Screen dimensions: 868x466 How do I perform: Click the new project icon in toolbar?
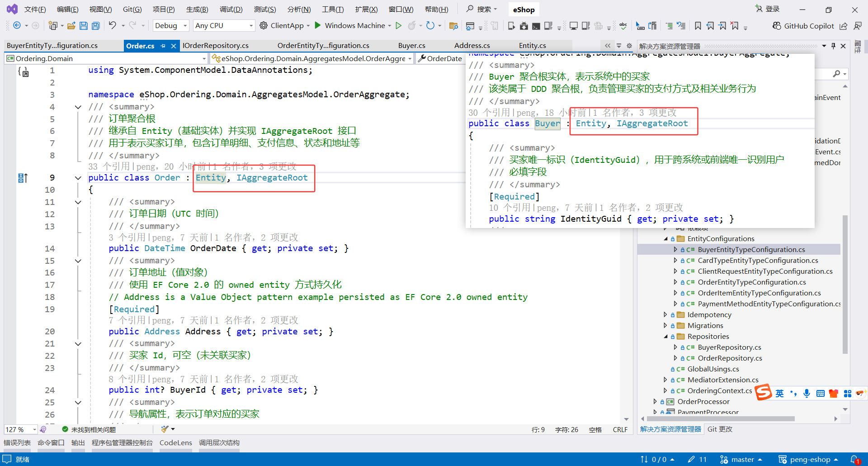tap(53, 26)
